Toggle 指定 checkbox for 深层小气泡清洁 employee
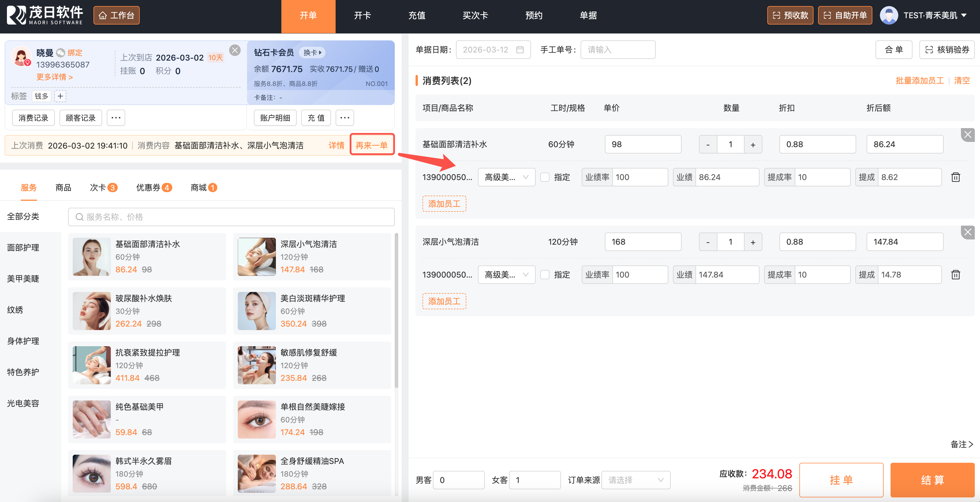 (x=545, y=275)
